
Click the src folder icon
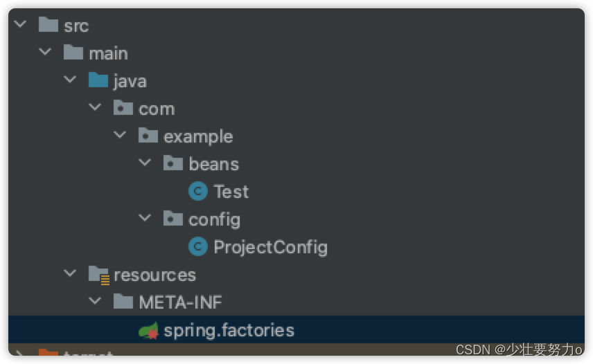click(48, 26)
